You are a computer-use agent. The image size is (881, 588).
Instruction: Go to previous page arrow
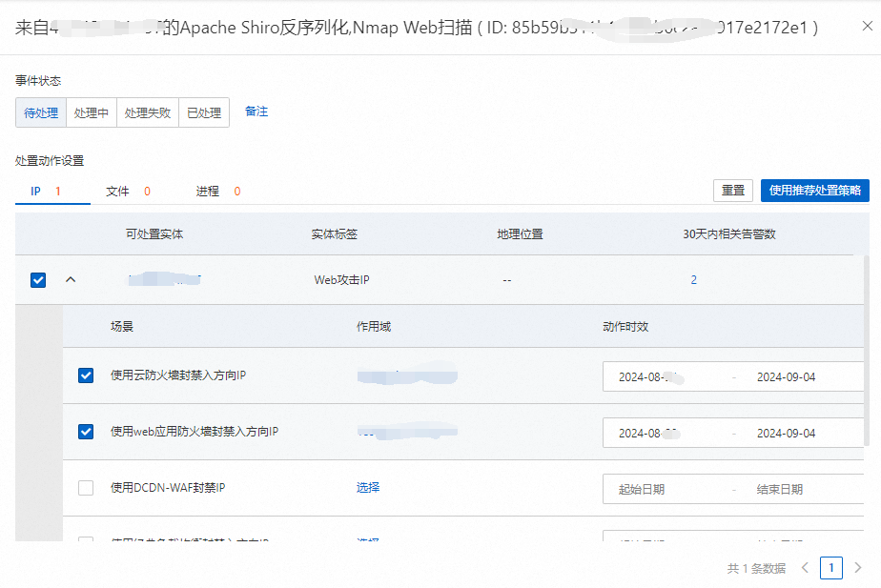point(805,568)
